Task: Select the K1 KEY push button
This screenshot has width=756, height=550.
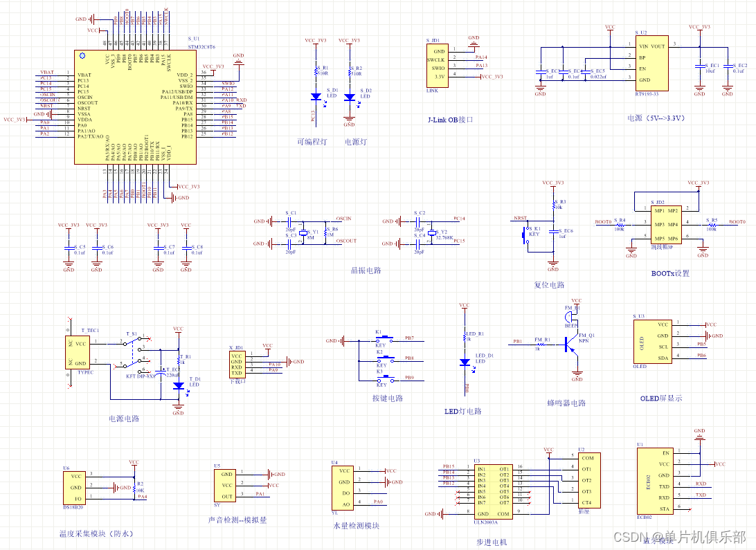Action: tap(385, 338)
